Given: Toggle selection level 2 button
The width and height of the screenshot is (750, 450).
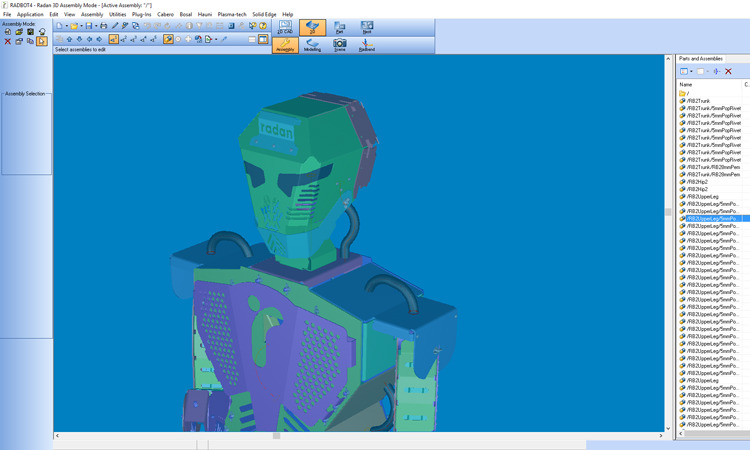Looking at the screenshot, I should tap(123, 39).
